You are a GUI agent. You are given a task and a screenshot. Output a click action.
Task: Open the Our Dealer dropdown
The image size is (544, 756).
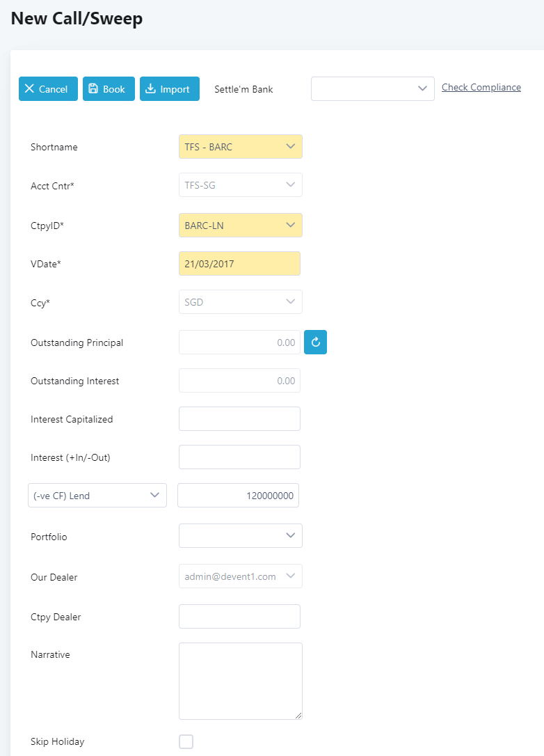tap(240, 576)
